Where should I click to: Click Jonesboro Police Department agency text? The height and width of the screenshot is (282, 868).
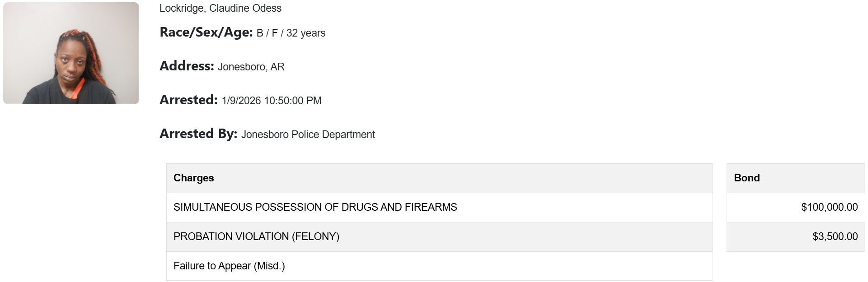click(x=308, y=134)
